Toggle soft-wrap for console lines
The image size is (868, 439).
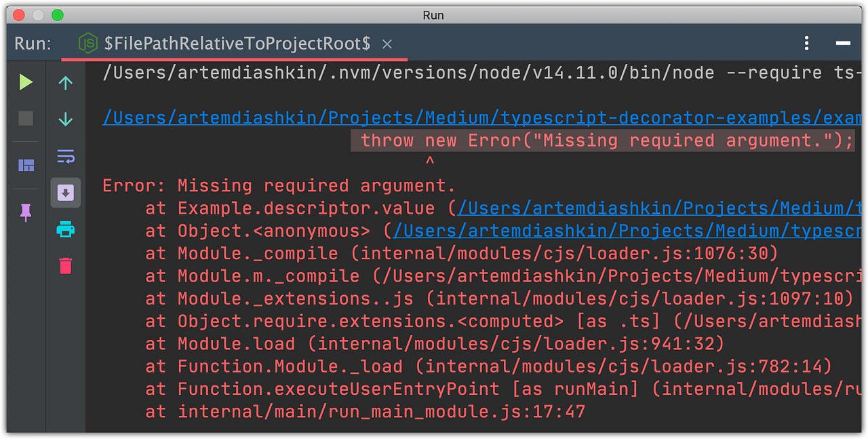(65, 156)
